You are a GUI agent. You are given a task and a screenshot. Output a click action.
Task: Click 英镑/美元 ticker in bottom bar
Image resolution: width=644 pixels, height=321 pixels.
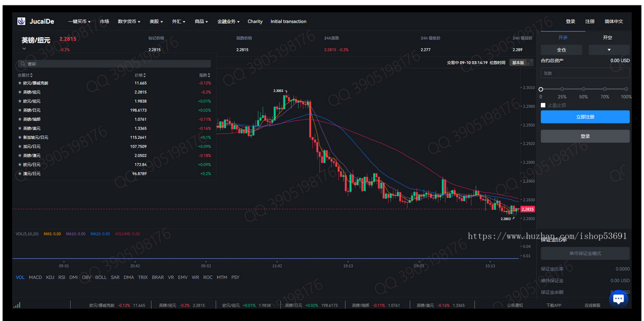(442, 305)
